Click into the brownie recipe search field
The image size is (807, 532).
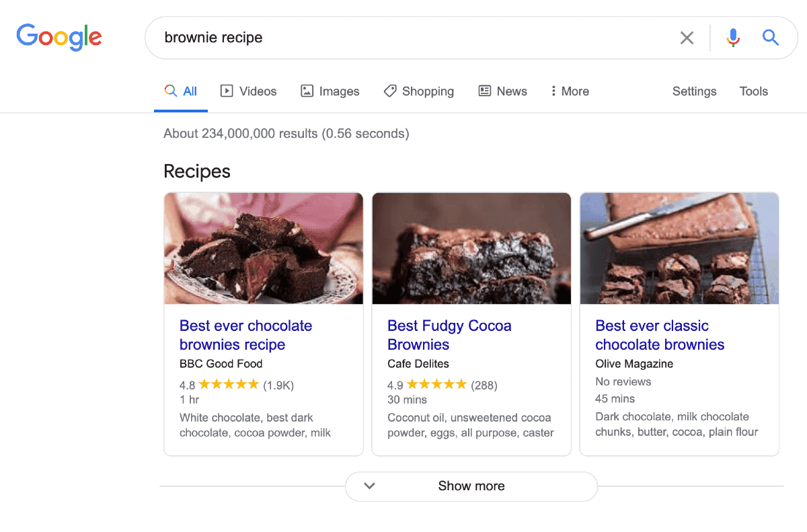(403, 38)
